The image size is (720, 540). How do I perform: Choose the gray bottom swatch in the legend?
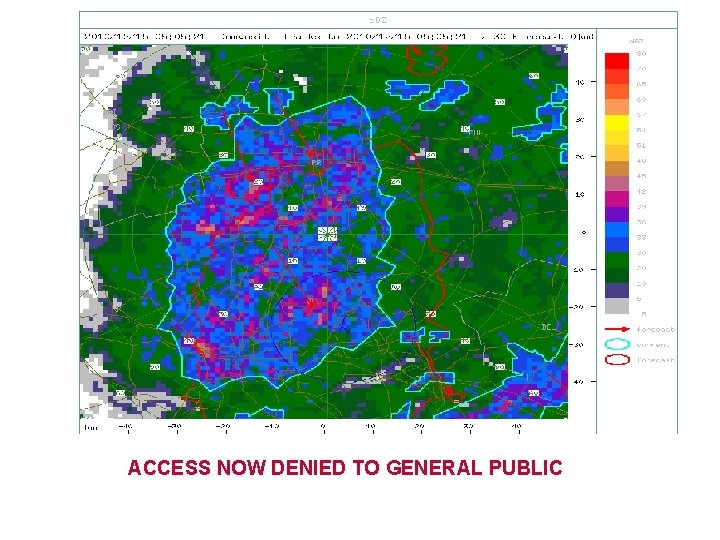617,306
